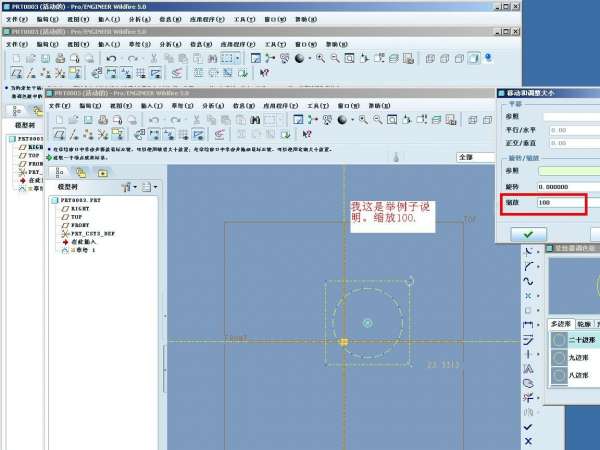Open model tree Show dropdown
The width and height of the screenshot is (600, 450).
point(129,187)
